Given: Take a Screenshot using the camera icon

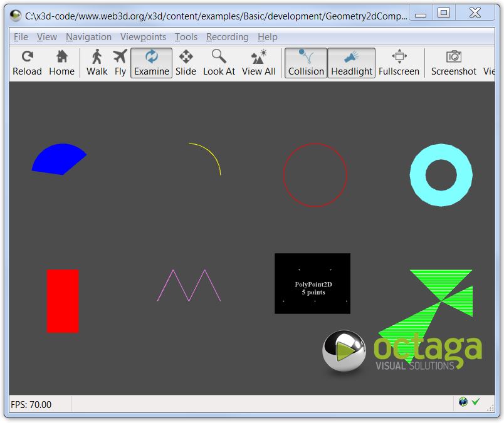Looking at the screenshot, I should click(453, 63).
